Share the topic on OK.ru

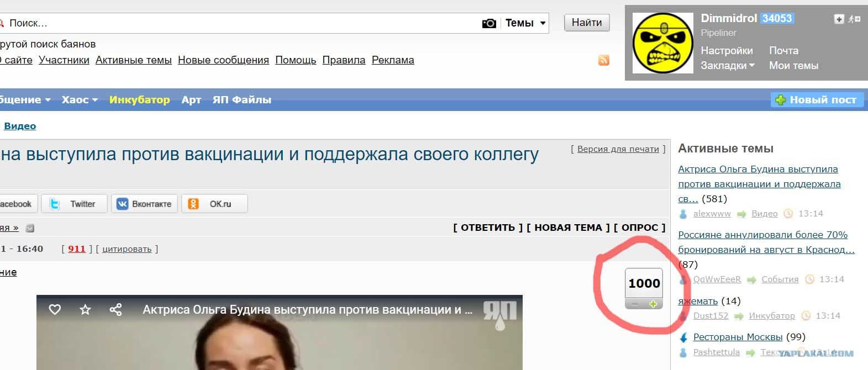coord(214,204)
